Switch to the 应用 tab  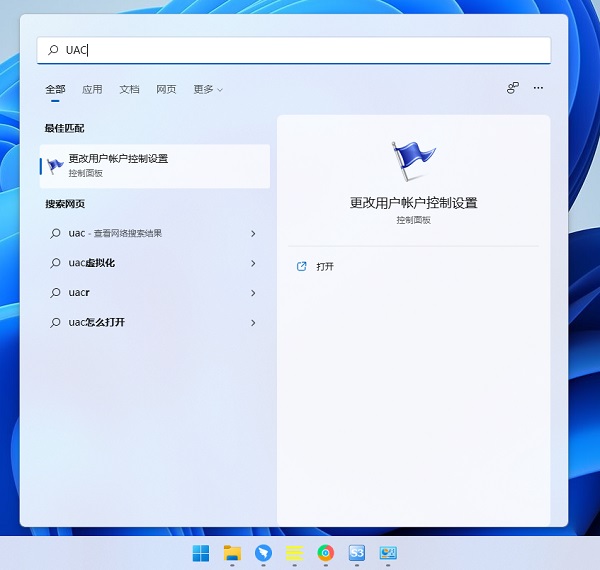tap(92, 89)
